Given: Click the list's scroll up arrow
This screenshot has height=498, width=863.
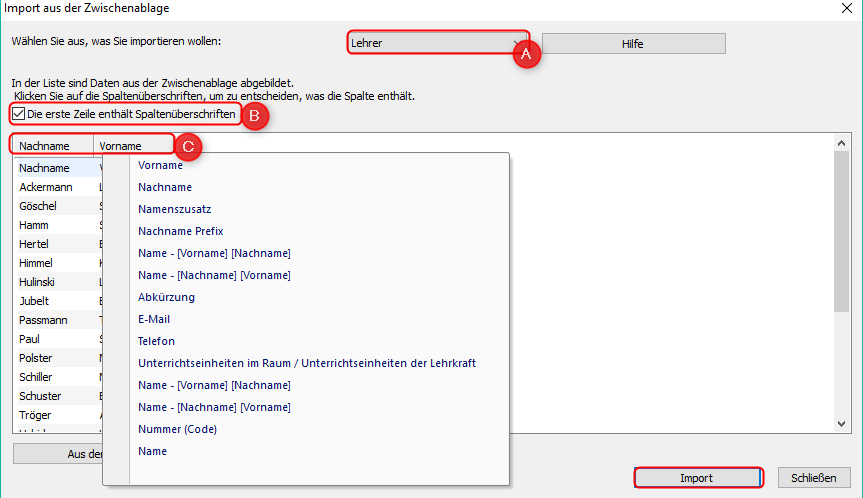Looking at the screenshot, I should click(x=841, y=144).
